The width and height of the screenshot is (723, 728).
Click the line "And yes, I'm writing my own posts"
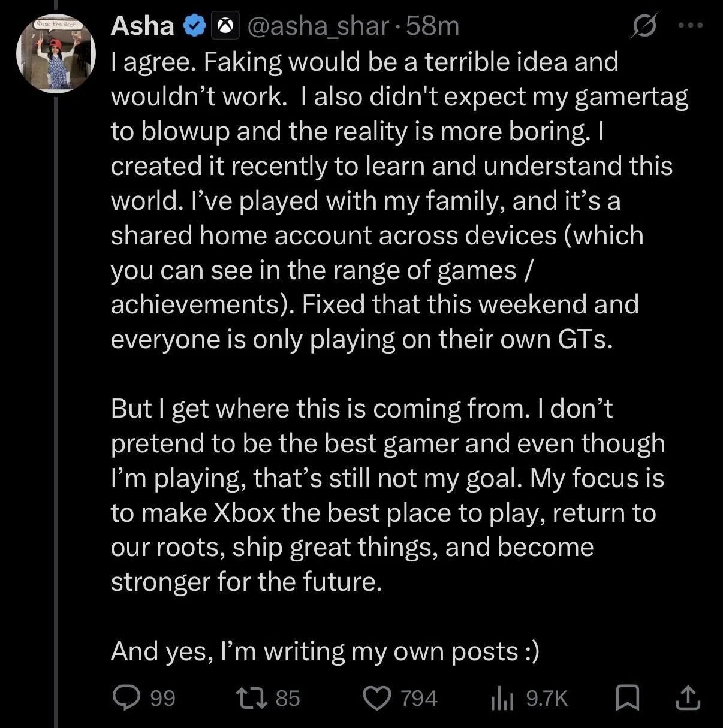(x=324, y=651)
